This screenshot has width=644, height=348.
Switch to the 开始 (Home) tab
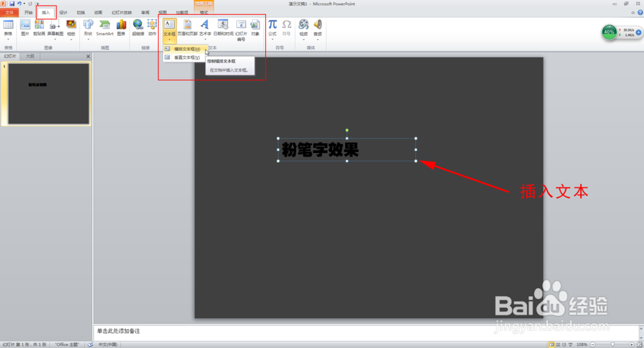pos(28,12)
